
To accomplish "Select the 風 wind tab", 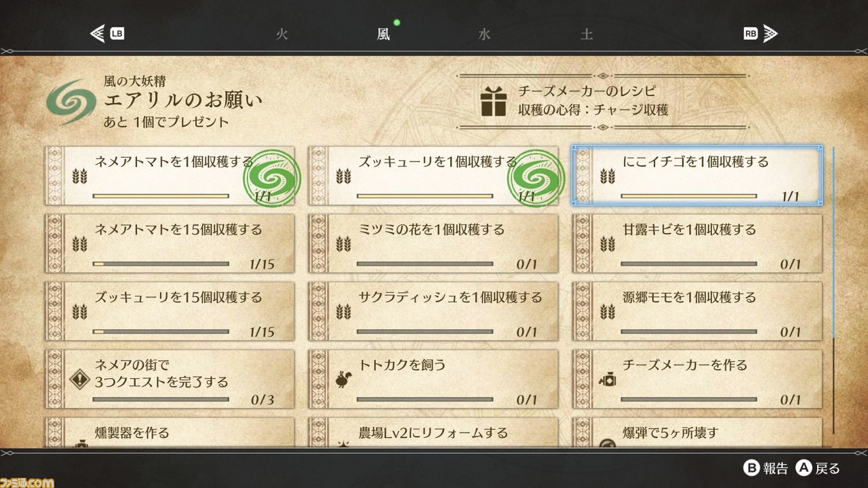I will [383, 34].
